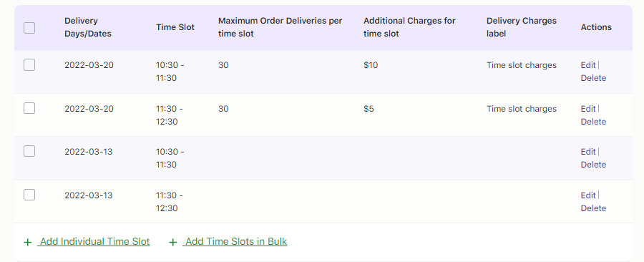This screenshot has width=644, height=262.
Task: Tick the select-all checkbox in table header
Action: click(29, 28)
